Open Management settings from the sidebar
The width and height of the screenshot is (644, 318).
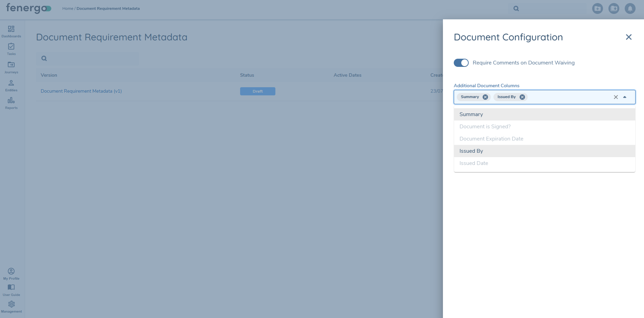click(x=11, y=306)
